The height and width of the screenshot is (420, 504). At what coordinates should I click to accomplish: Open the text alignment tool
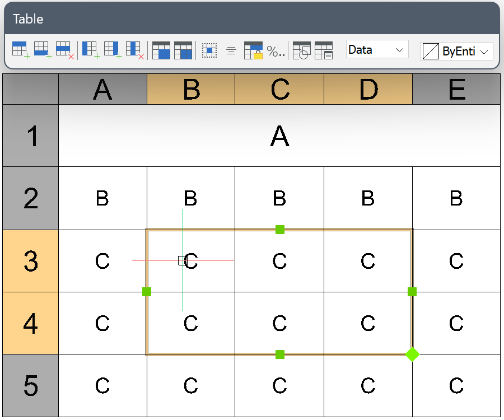coord(231,50)
